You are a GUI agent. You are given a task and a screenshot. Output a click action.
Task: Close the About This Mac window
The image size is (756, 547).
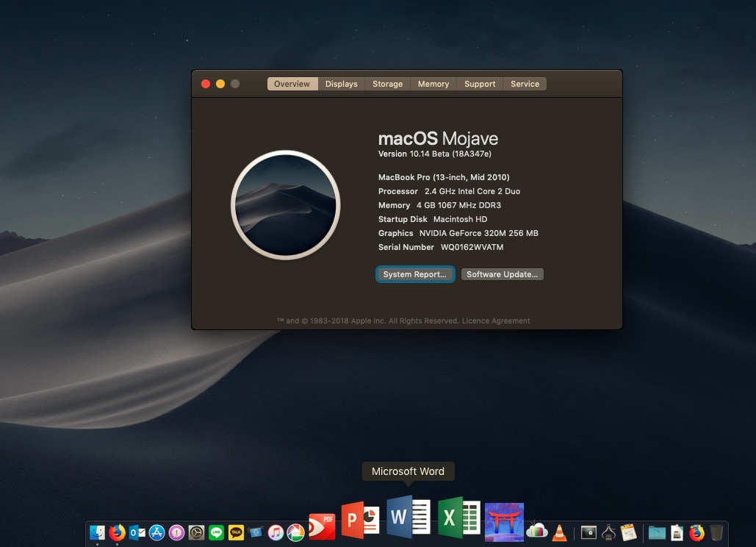[x=206, y=84]
